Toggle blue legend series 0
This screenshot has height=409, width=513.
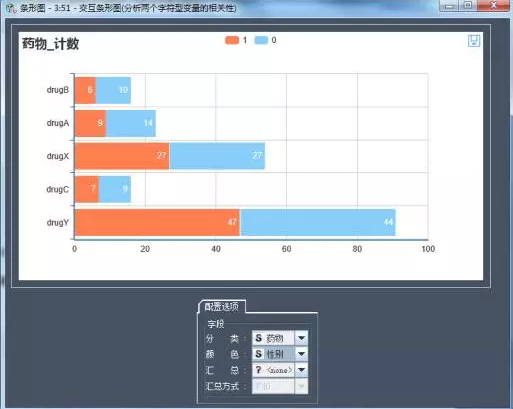click(265, 40)
